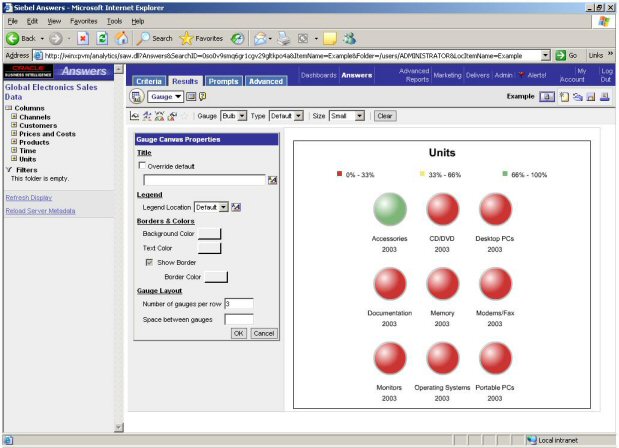Click the Border Color swatch
Image resolution: width=619 pixels, height=448 pixels.
coord(216,277)
